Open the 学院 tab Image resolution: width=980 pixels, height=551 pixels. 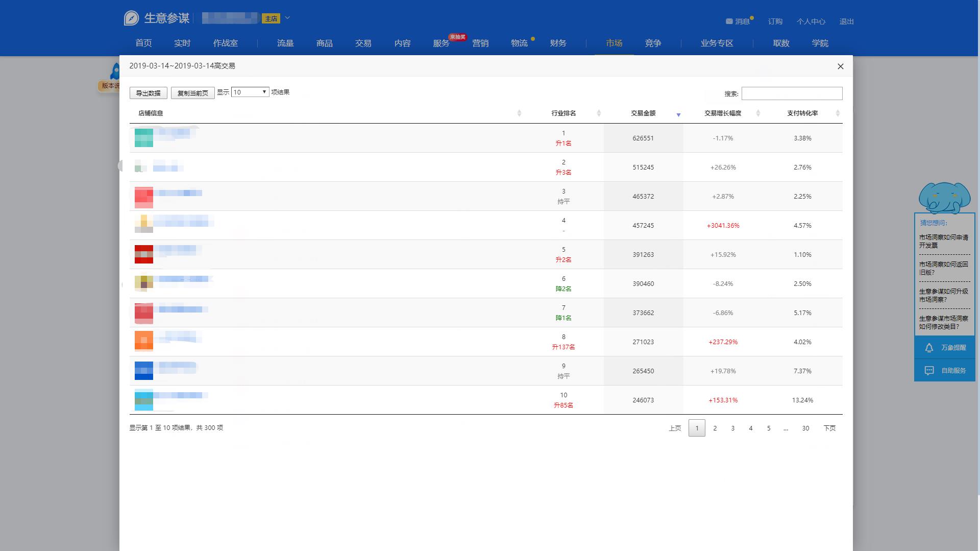click(820, 43)
